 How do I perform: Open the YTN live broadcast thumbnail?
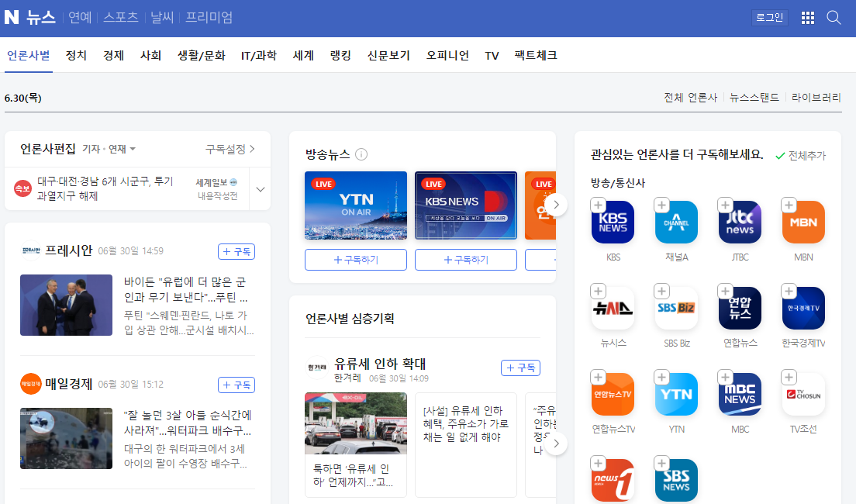[x=356, y=205]
